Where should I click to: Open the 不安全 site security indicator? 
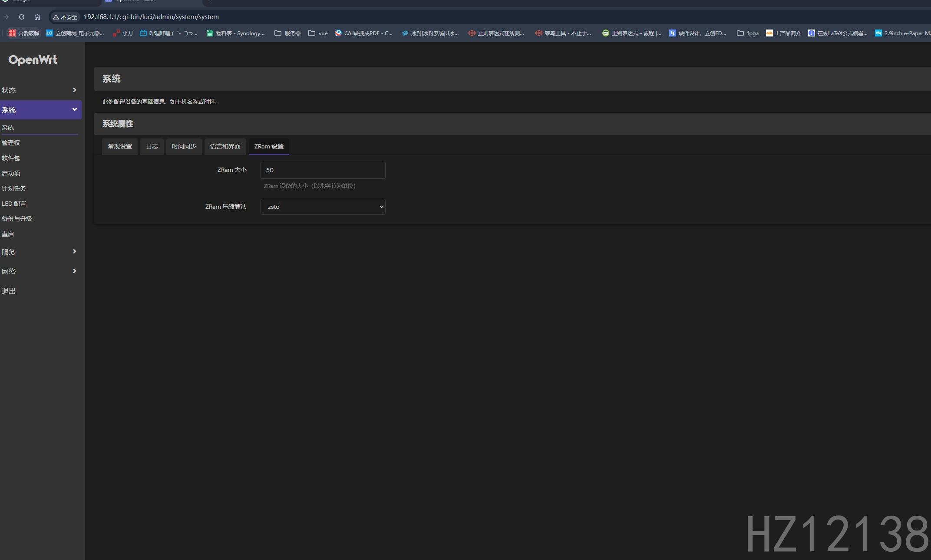tap(65, 17)
